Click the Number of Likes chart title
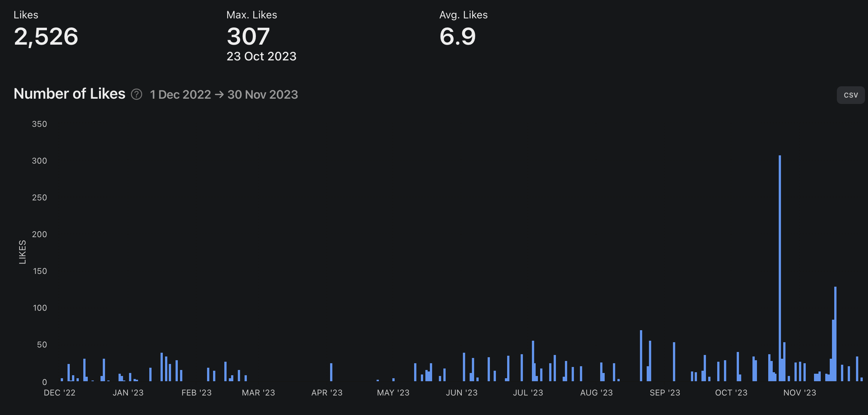868x415 pixels. 69,94
